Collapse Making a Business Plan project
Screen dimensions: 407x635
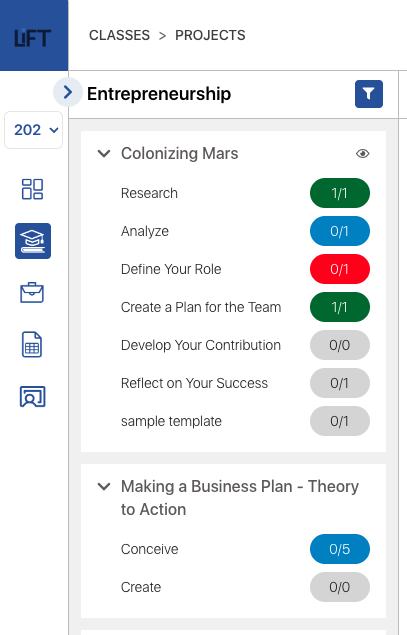104,486
